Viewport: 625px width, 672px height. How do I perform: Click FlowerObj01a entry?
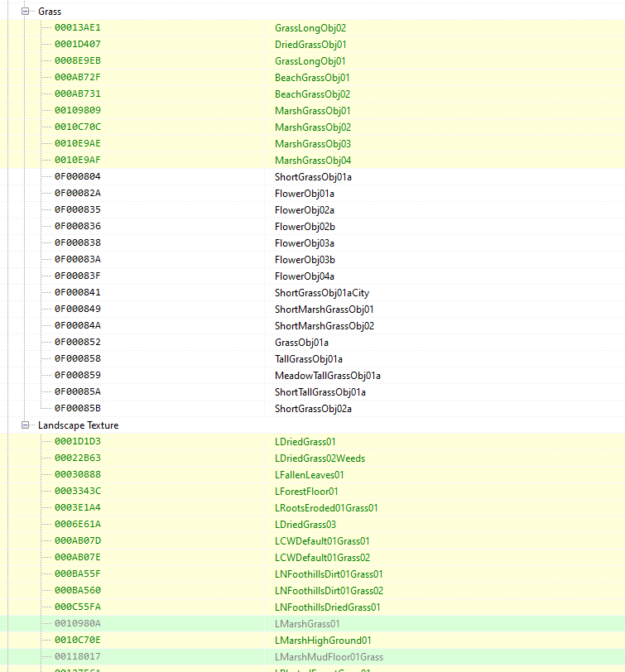tap(305, 194)
